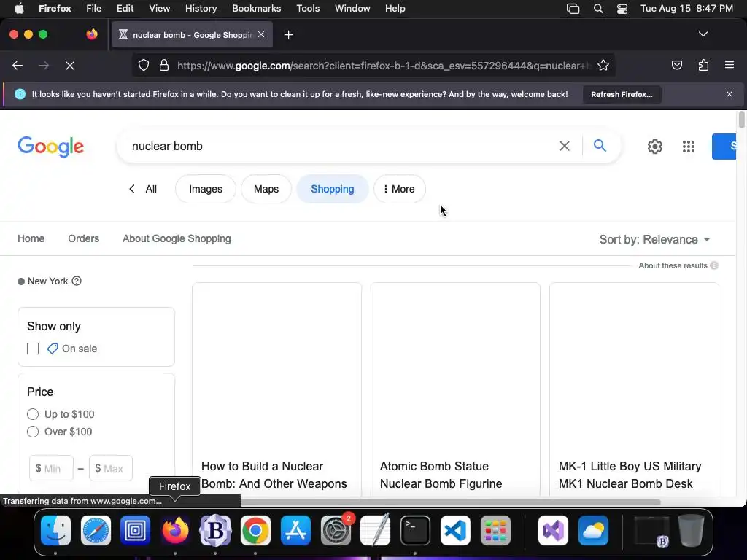
Task: Launch Safari from the Dock
Action: click(96, 531)
